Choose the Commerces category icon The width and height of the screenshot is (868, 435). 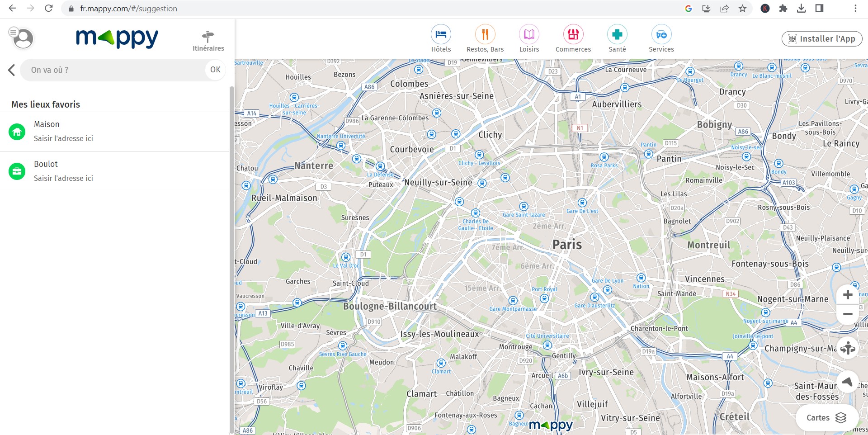point(573,35)
